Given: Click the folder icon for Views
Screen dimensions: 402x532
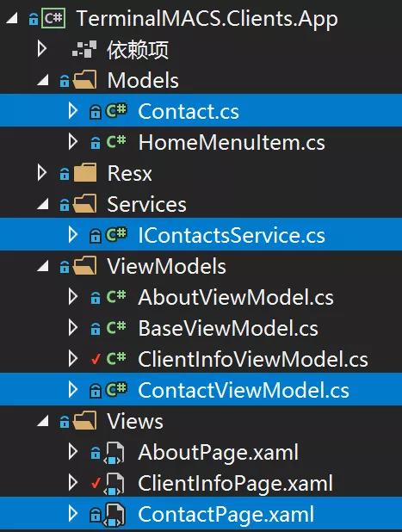Looking at the screenshot, I should [85, 421].
